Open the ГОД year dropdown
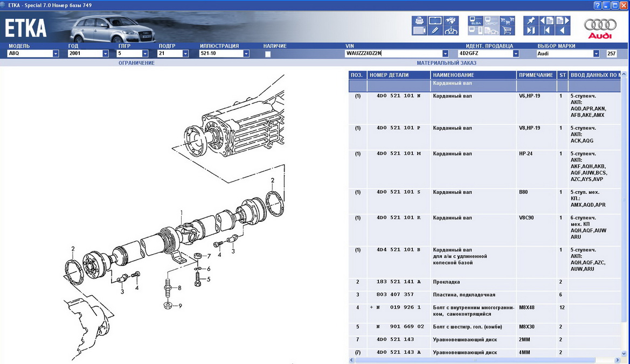This screenshot has width=630, height=364. coord(105,54)
